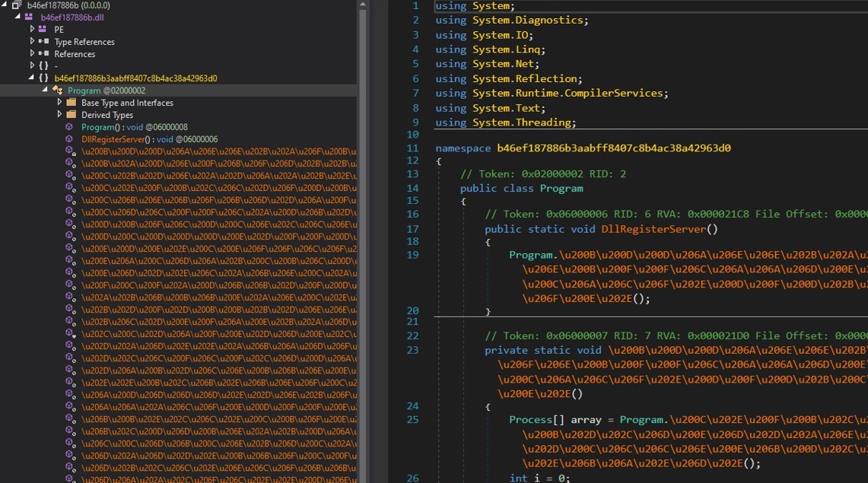This screenshot has width=868, height=483.
Task: Select the \u202B\u202D\u200F method row
Action: click(218, 310)
